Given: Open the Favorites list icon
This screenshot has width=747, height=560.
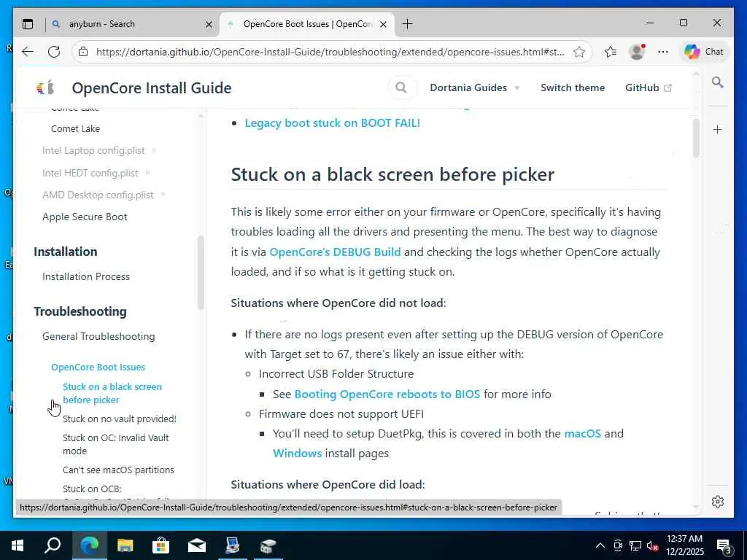Looking at the screenshot, I should [611, 52].
